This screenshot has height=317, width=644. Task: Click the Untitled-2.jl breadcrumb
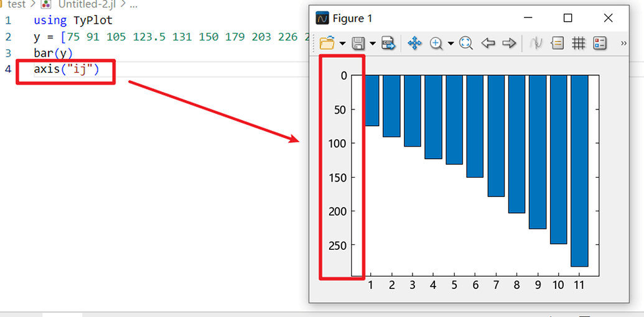tap(88, 4)
